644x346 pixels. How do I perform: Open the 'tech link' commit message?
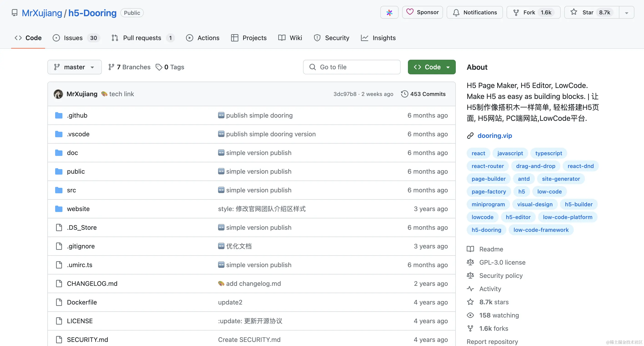[121, 94]
